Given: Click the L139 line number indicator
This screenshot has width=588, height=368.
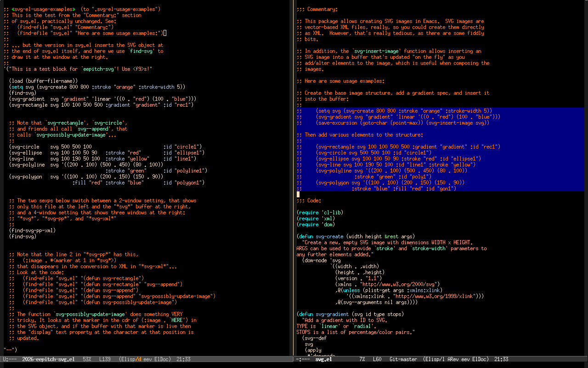Looking at the screenshot, I should [x=104, y=359].
